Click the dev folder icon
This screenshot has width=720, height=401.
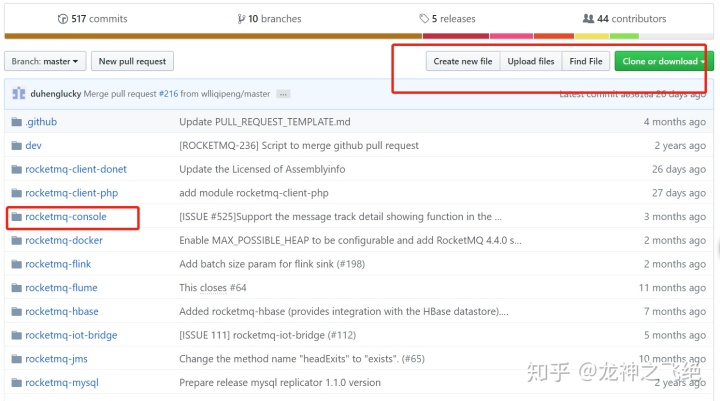(x=17, y=146)
